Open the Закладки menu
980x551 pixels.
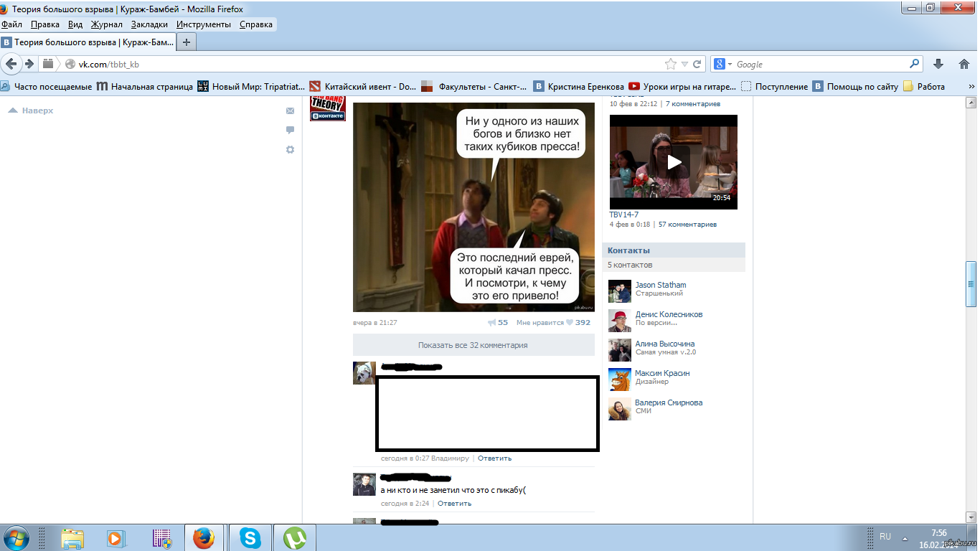pos(149,24)
